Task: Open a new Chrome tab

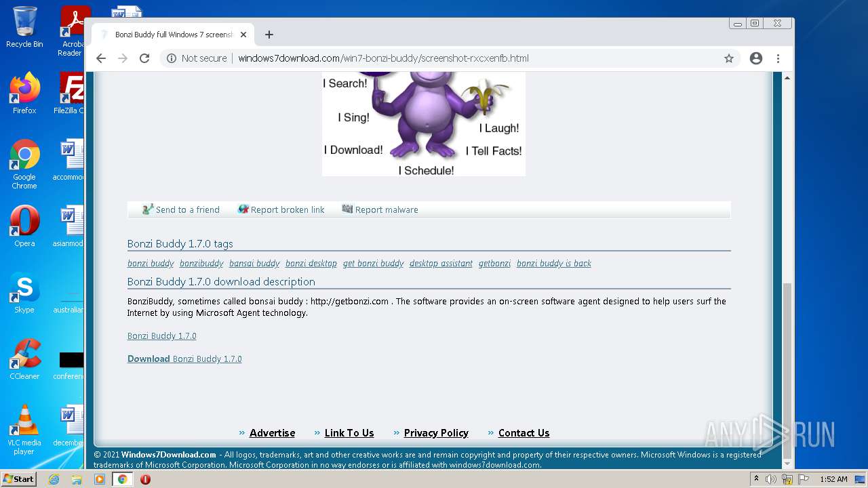Action: 269,35
